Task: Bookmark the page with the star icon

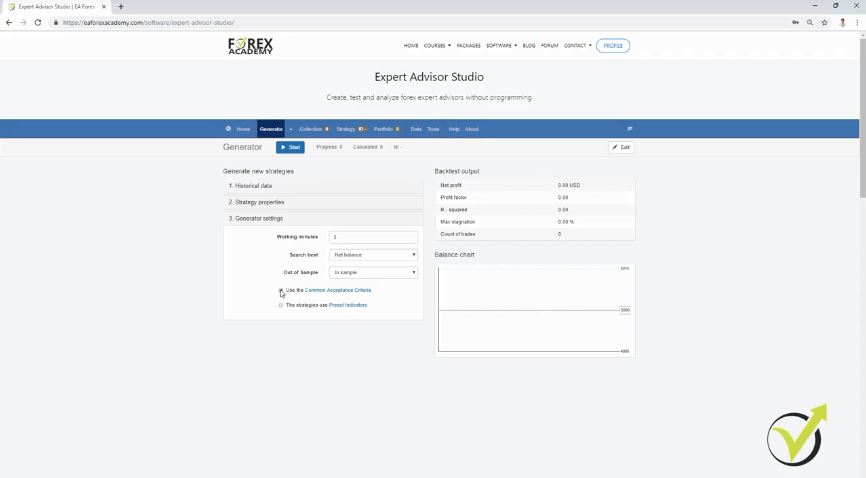Action: 825,22
